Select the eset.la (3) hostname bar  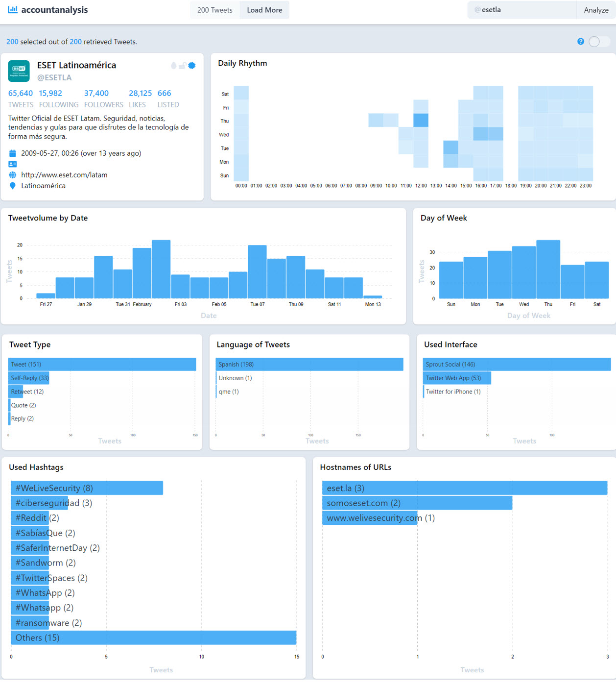[x=464, y=488]
